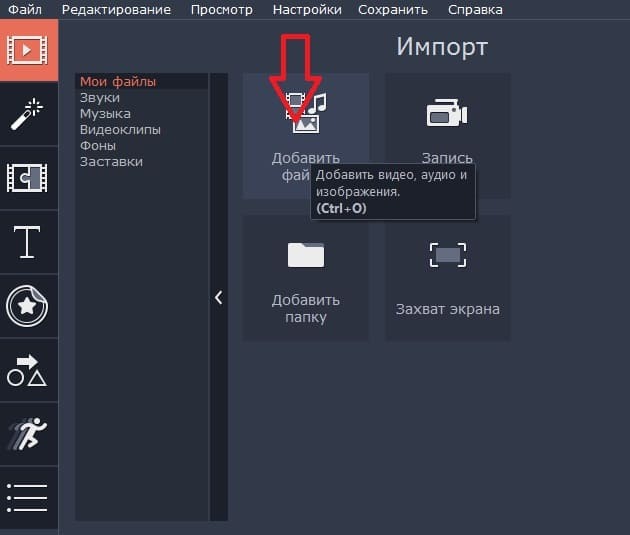
Task: Click the Добавить папку folder button
Action: pyautogui.click(x=306, y=277)
